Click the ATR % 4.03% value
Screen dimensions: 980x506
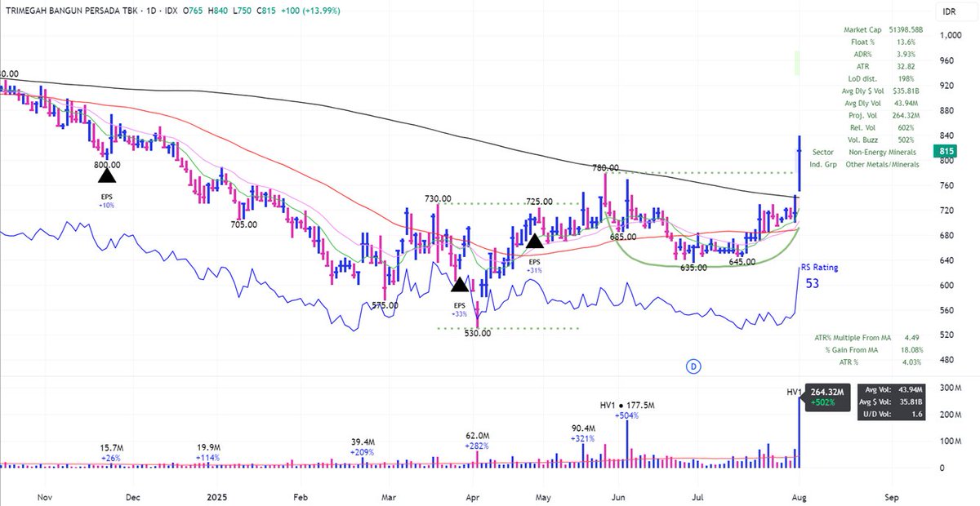pyautogui.click(x=910, y=362)
